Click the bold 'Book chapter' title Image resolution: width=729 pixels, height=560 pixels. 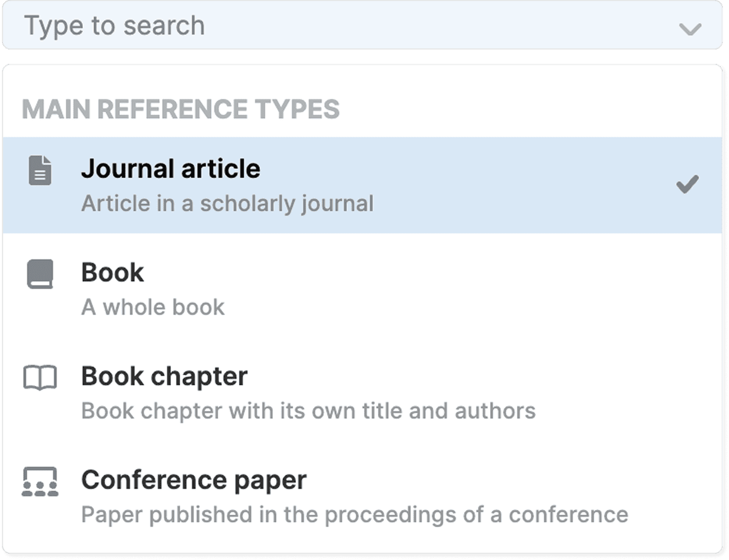(164, 376)
